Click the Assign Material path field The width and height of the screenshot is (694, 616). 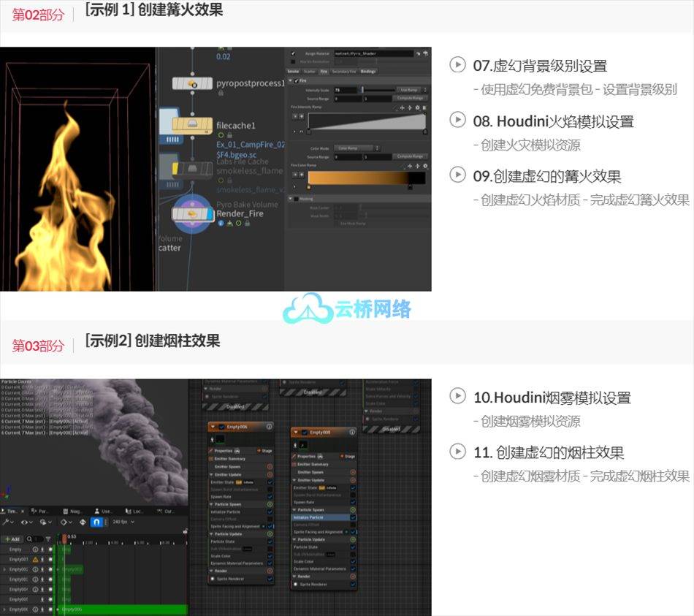click(373, 53)
